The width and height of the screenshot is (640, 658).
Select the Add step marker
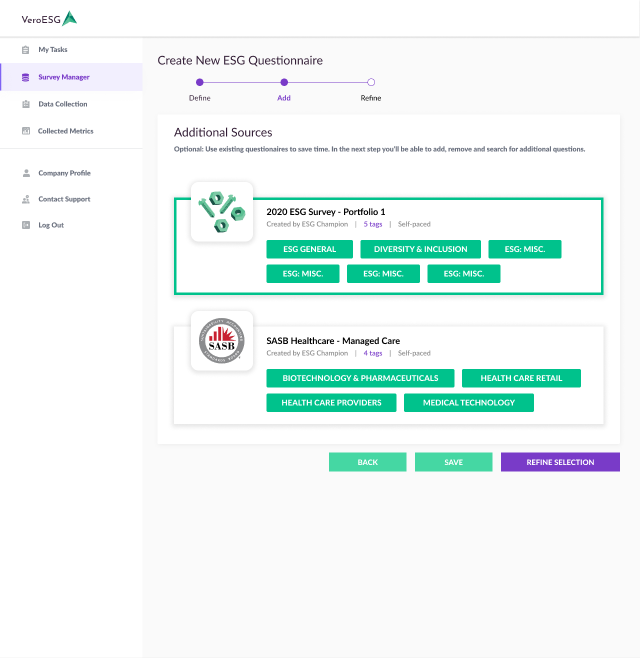coord(284,82)
